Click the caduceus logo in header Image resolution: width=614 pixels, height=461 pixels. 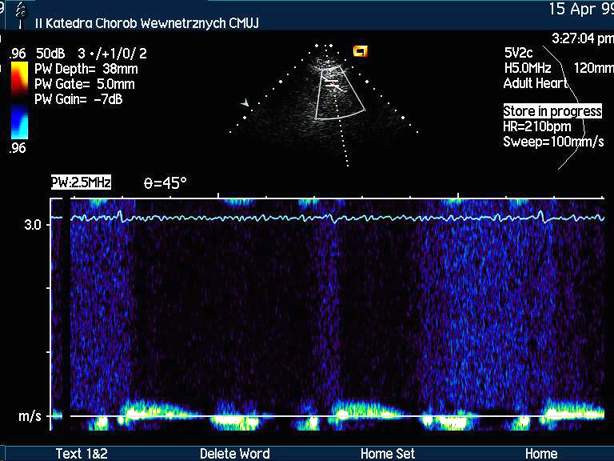pos(21,14)
